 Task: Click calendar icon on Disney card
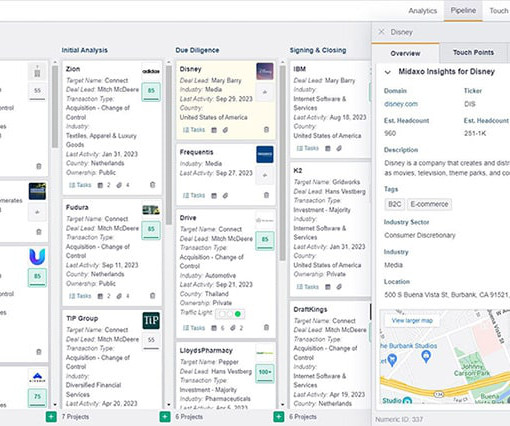[x=214, y=130]
